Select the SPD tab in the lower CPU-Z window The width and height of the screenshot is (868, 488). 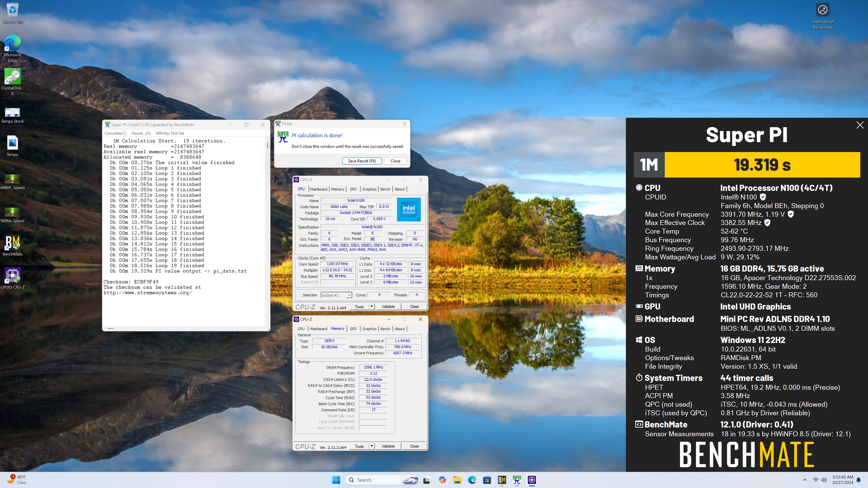(x=353, y=329)
